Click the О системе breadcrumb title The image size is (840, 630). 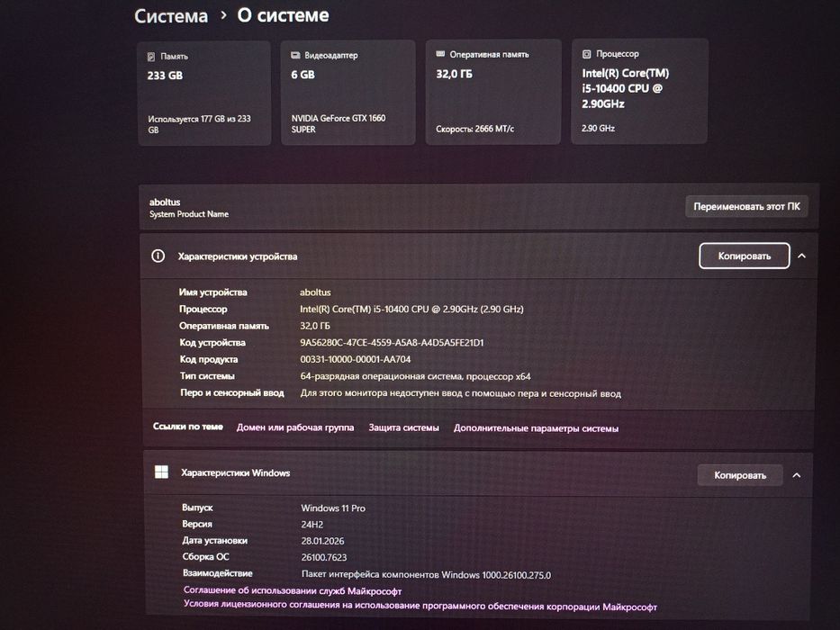click(283, 15)
